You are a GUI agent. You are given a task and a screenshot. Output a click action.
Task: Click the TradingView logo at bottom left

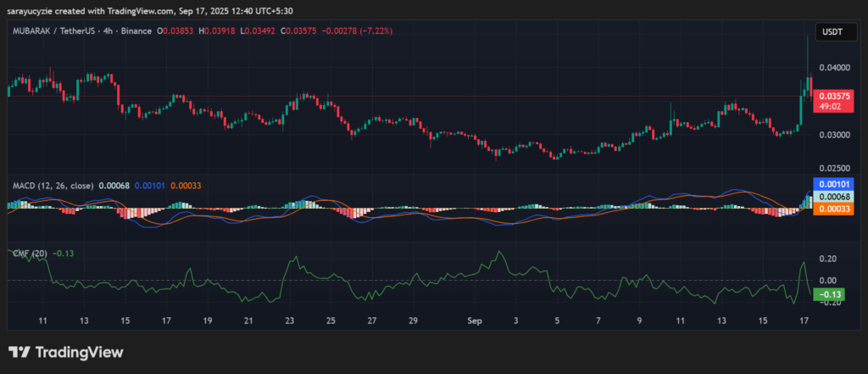click(66, 352)
